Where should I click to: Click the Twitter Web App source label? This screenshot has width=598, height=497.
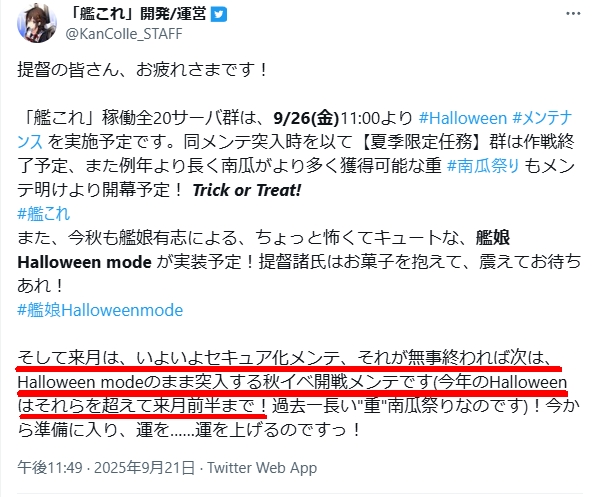262,468
